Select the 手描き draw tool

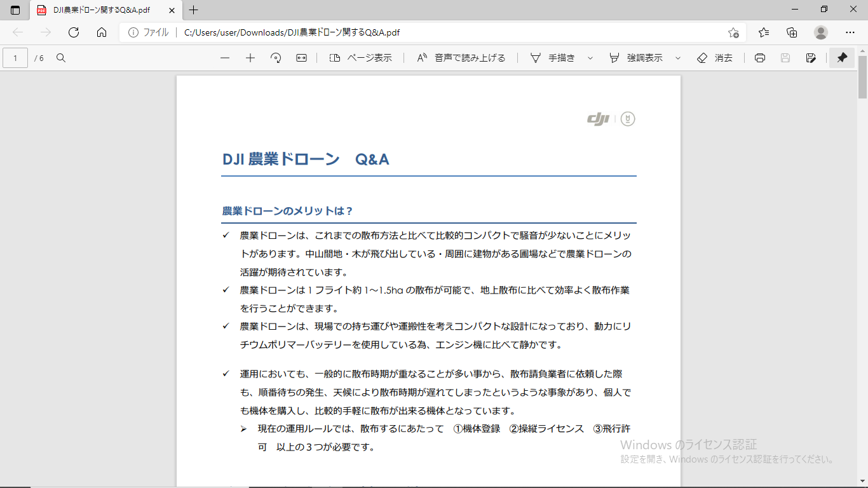point(552,58)
